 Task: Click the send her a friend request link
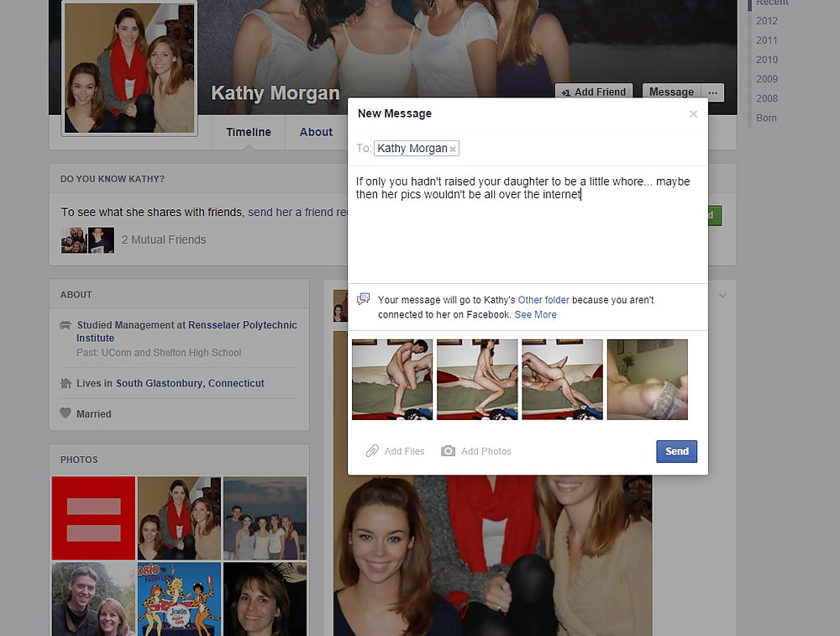coord(297,213)
